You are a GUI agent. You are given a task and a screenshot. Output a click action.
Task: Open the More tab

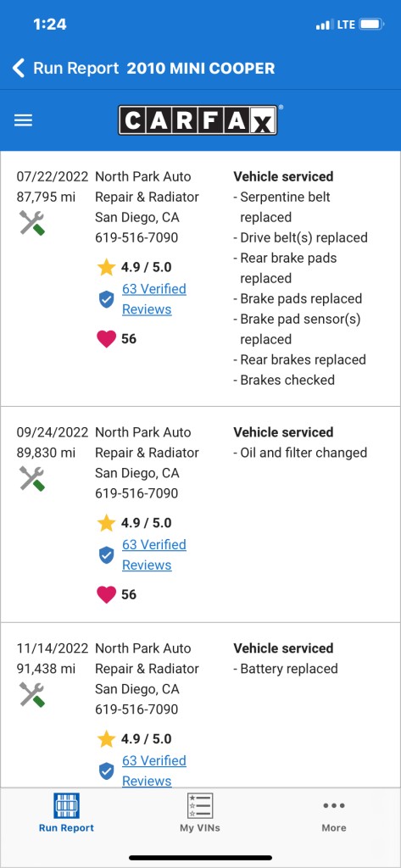click(x=334, y=813)
